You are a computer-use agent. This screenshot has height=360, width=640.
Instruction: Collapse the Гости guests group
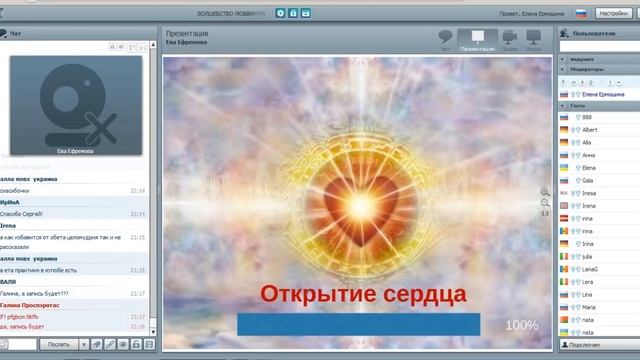pyautogui.click(x=562, y=106)
